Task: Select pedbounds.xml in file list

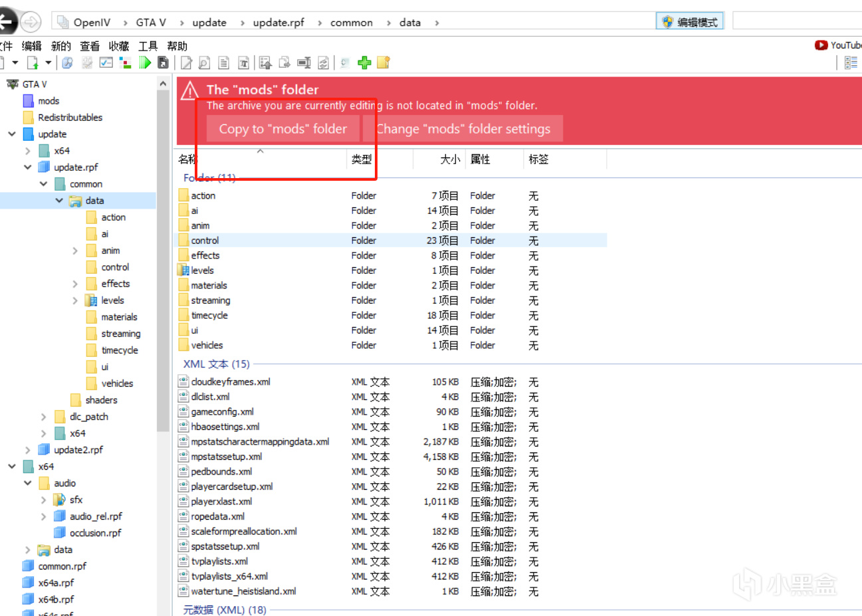Action: pyautogui.click(x=221, y=472)
